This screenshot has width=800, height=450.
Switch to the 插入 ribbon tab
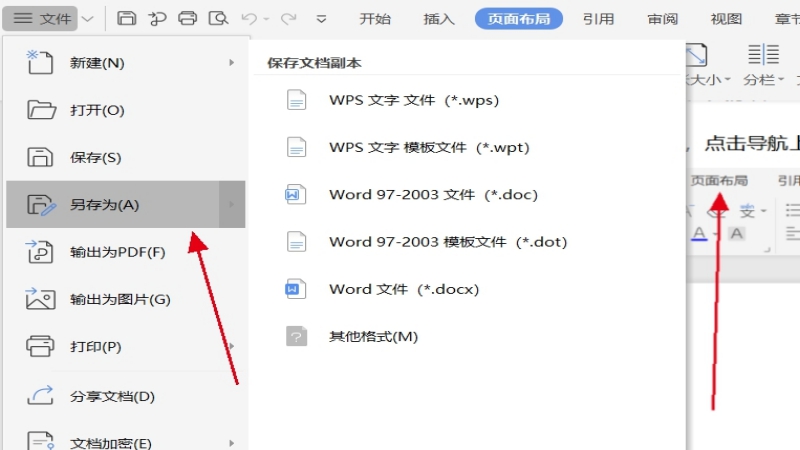(x=439, y=18)
